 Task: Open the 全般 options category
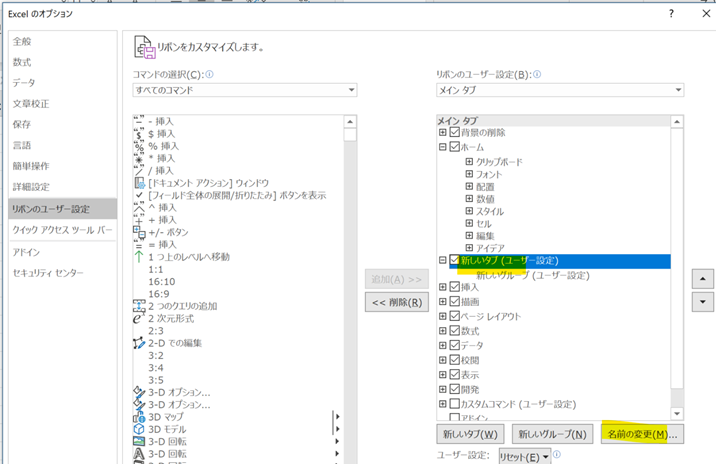(63, 42)
